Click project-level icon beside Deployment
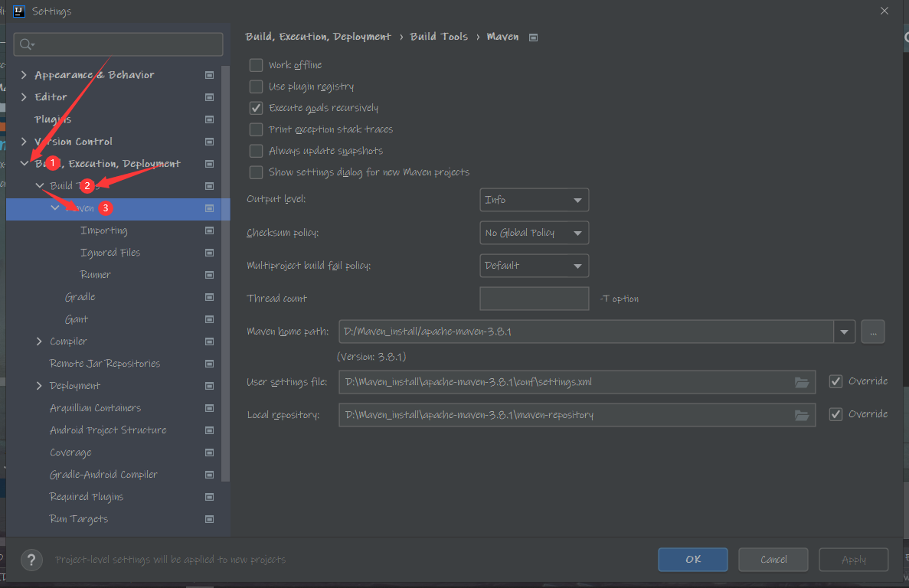Viewport: 909px width, 588px height. [209, 386]
